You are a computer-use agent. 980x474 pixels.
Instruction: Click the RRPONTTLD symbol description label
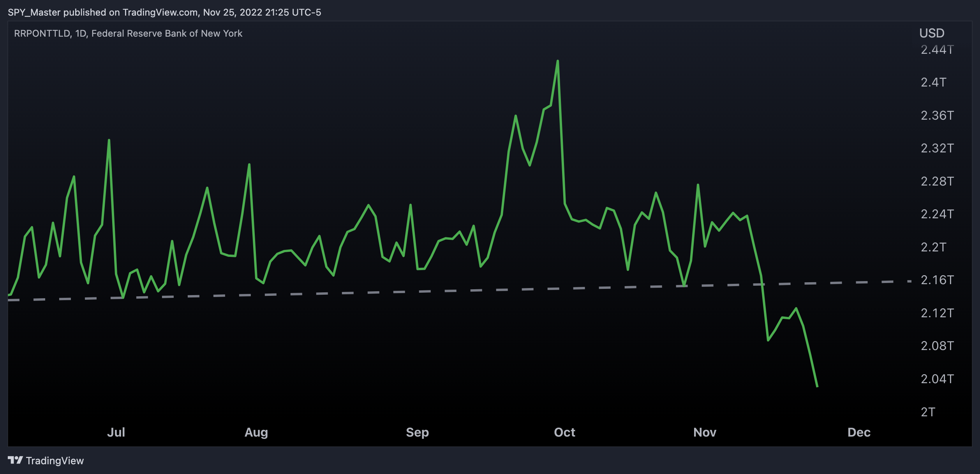pos(128,34)
